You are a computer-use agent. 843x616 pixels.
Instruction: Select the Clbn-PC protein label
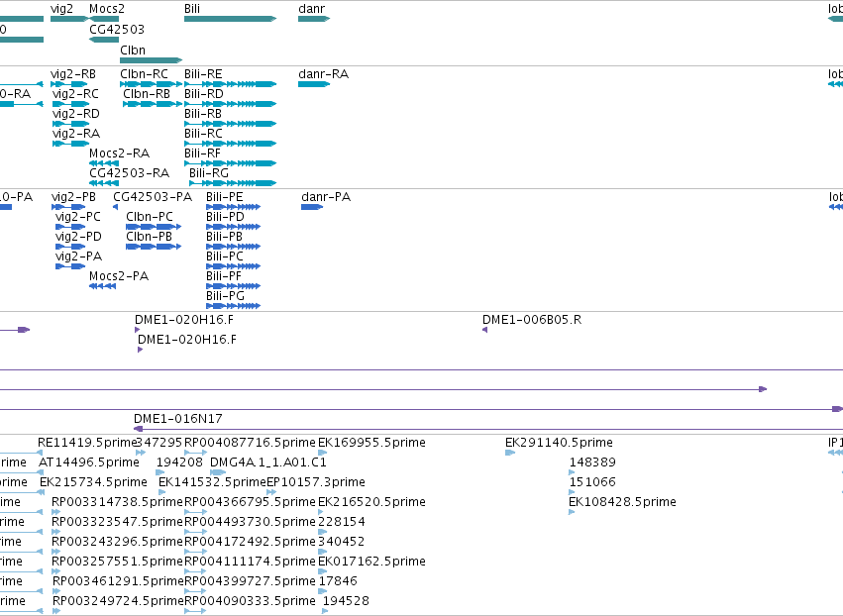point(150,217)
